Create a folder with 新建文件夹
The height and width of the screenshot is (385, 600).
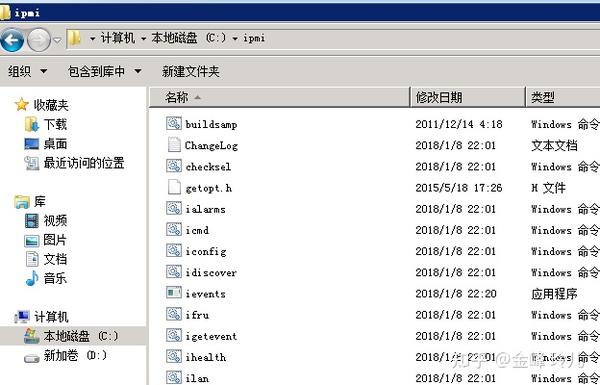coord(191,71)
